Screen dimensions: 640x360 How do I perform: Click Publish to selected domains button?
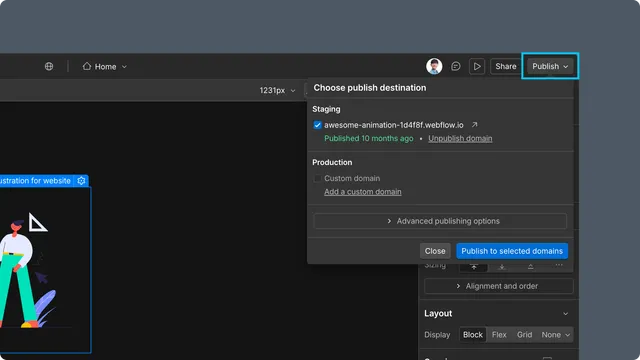[512, 251]
